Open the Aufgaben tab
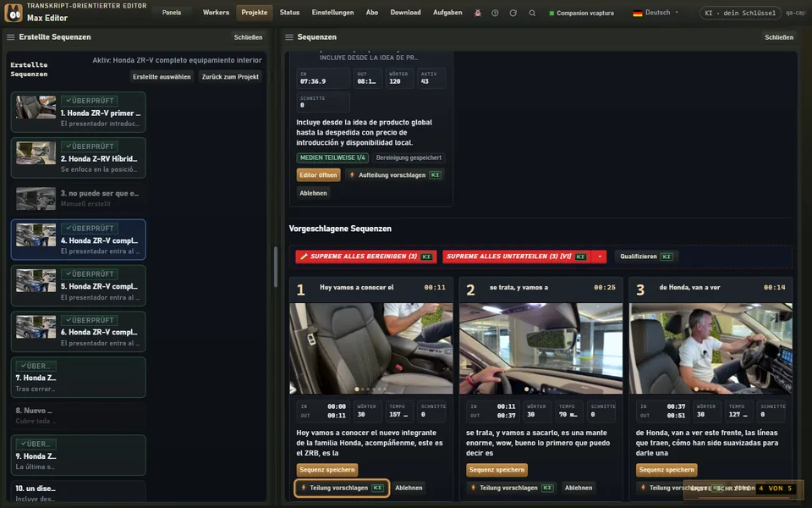Screen dimensions: 812x508 coord(447,13)
